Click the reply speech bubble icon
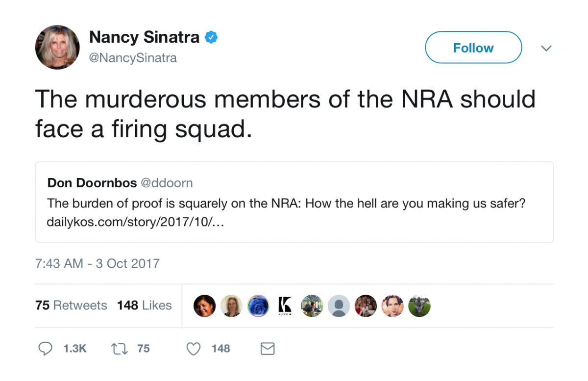This screenshot has height=381, width=588. tap(45, 349)
